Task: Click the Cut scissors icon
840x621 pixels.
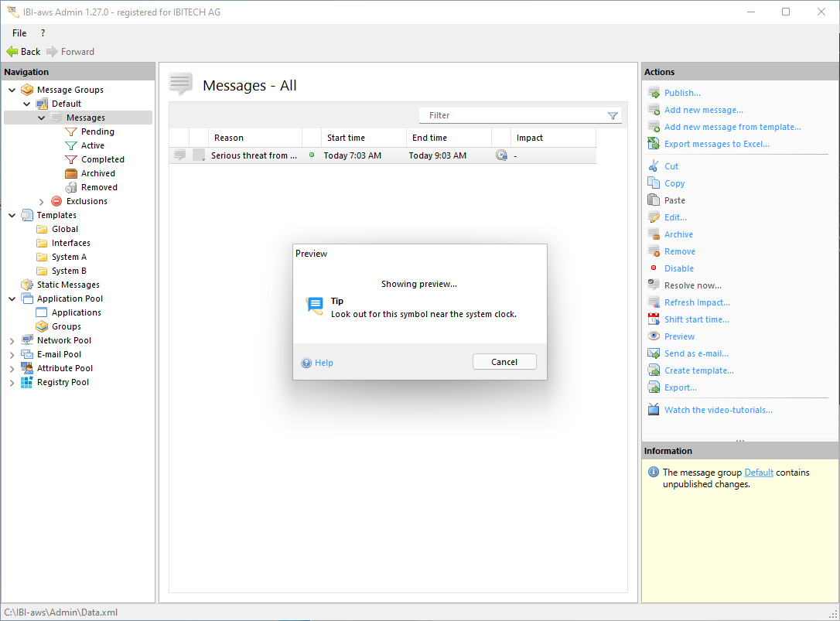Action: pyautogui.click(x=654, y=166)
